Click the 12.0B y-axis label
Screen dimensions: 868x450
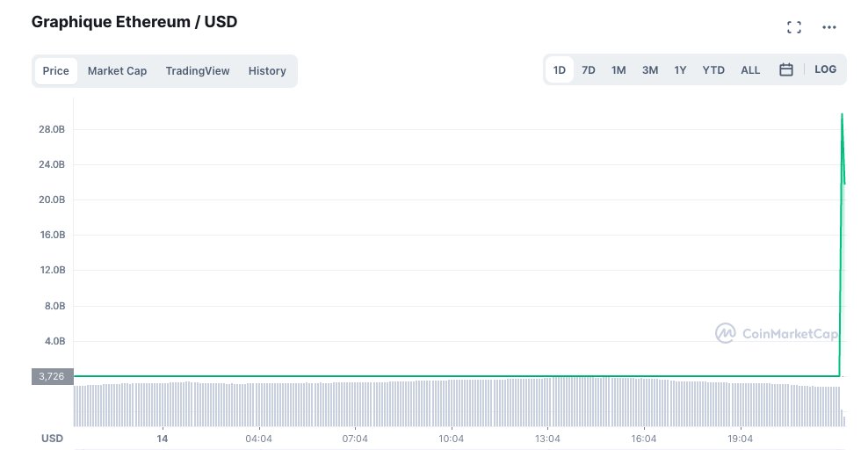pyautogui.click(x=52, y=270)
